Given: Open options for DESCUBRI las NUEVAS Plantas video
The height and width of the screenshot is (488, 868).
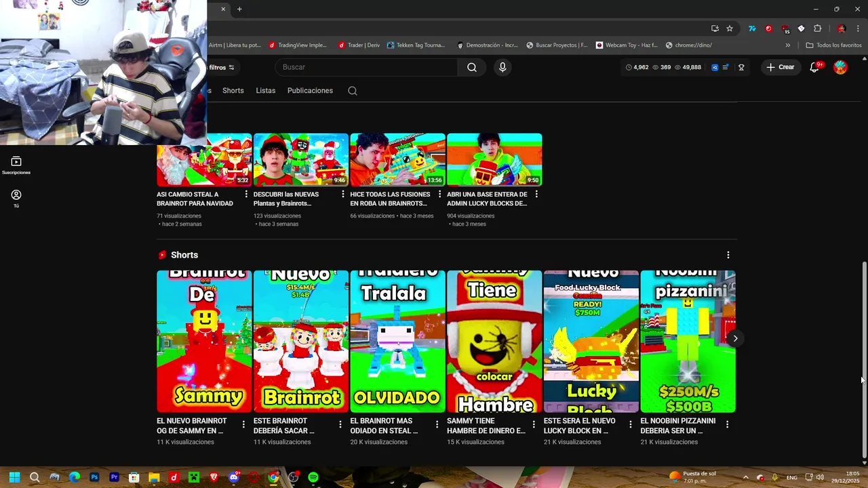Looking at the screenshot, I should pos(342,195).
